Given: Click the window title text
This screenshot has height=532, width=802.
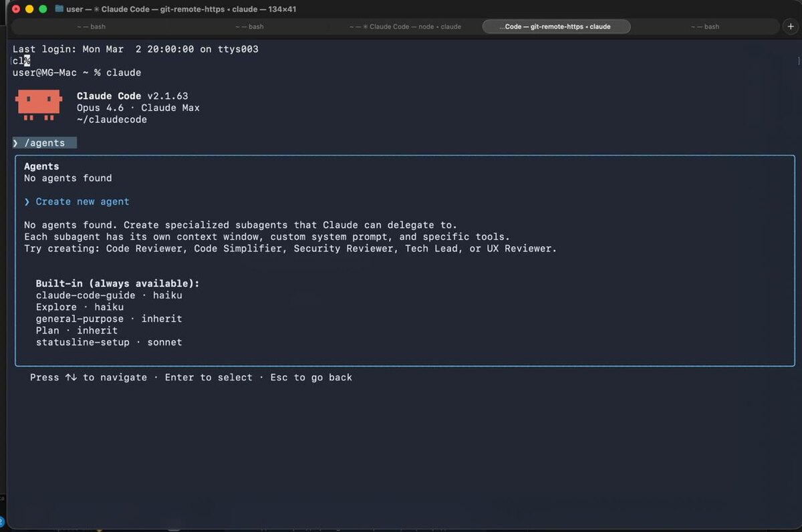Looking at the screenshot, I should tap(181, 9).
